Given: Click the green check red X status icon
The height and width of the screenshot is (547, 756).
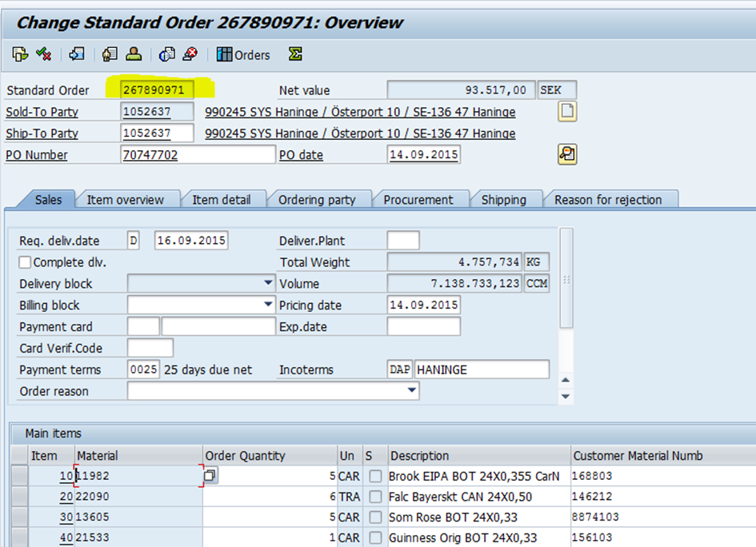Looking at the screenshot, I should [44, 54].
